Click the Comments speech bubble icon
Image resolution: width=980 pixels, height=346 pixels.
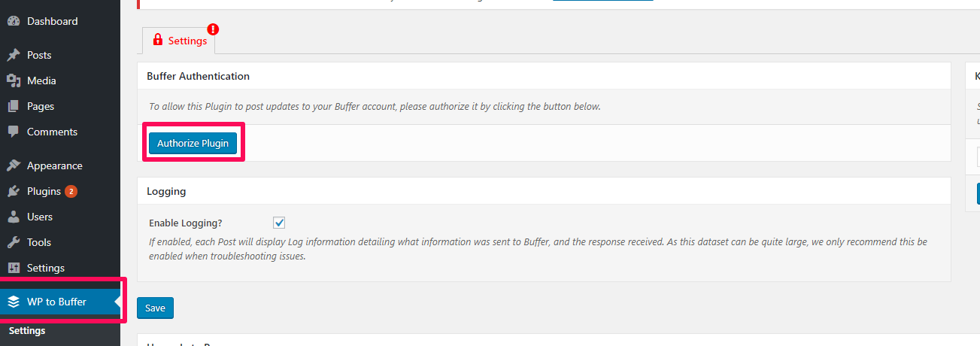click(x=13, y=132)
